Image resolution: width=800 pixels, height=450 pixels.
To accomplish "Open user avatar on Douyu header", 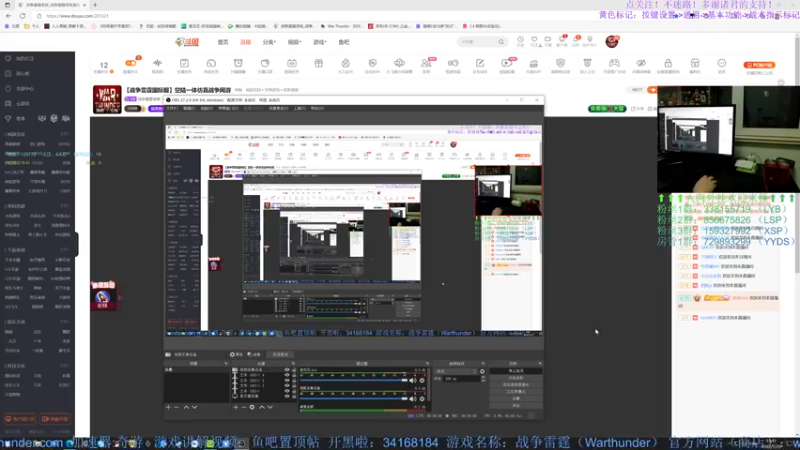I will [612, 41].
